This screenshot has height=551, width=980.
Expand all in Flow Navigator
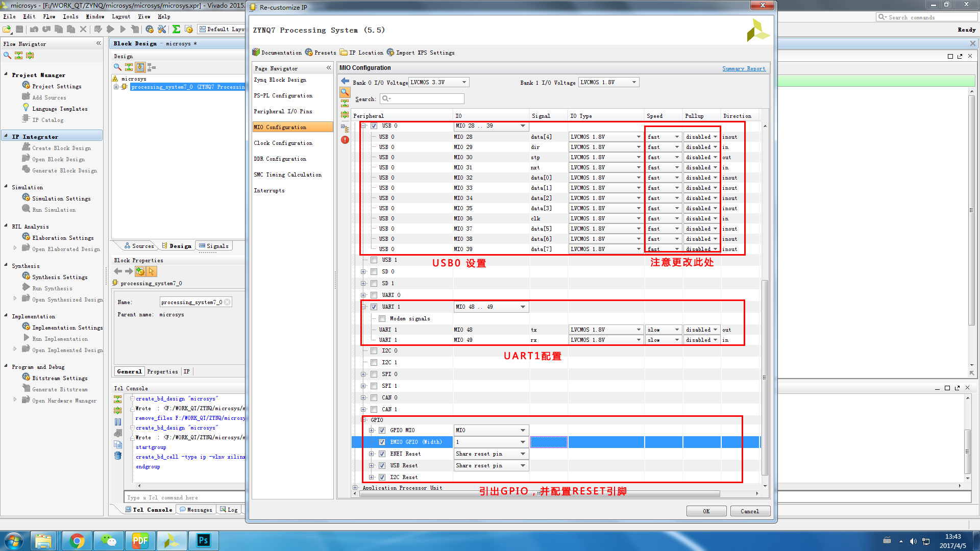30,55
